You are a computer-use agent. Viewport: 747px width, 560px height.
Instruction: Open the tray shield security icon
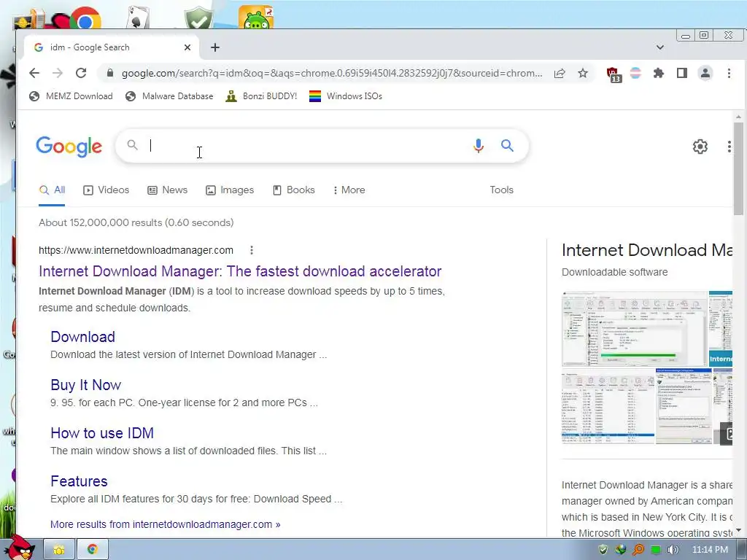tap(603, 550)
